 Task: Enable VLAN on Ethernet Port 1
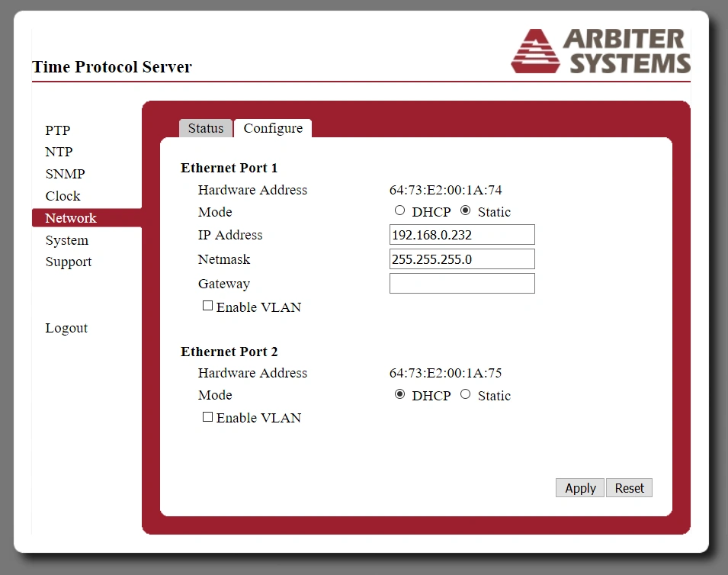[x=207, y=307]
